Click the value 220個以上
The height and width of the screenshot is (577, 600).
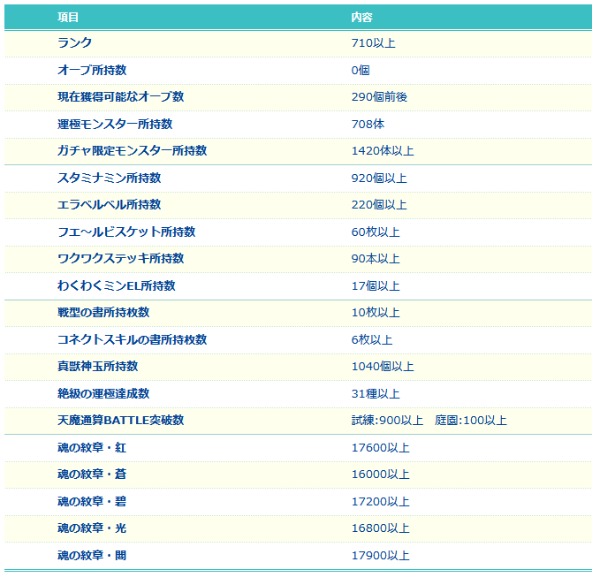pyautogui.click(x=379, y=205)
